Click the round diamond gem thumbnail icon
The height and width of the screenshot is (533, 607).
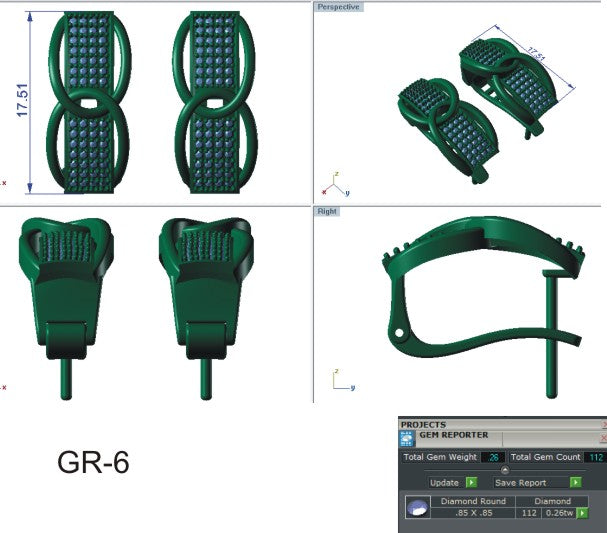(416, 507)
